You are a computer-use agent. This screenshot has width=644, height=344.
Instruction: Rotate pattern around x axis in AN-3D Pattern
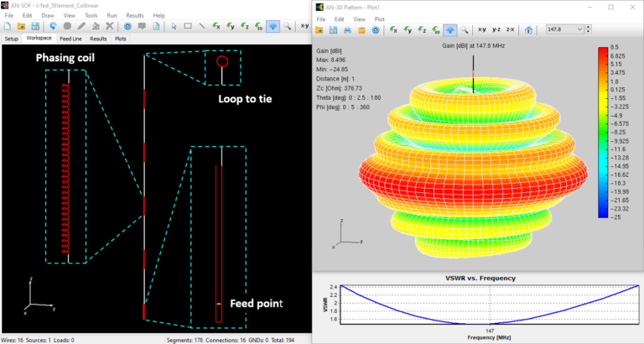tap(393, 29)
